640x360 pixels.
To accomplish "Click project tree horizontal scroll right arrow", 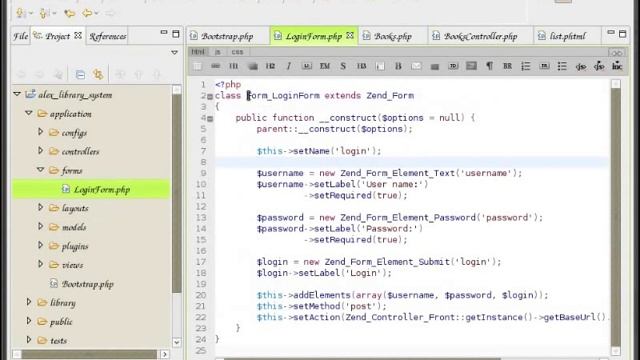I will 164,354.
